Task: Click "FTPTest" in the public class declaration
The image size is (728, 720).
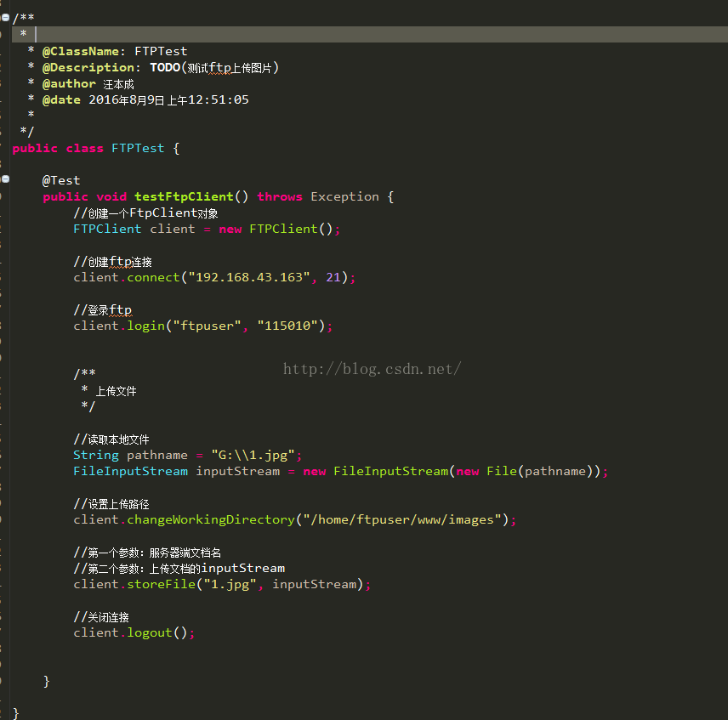Action: point(138,149)
